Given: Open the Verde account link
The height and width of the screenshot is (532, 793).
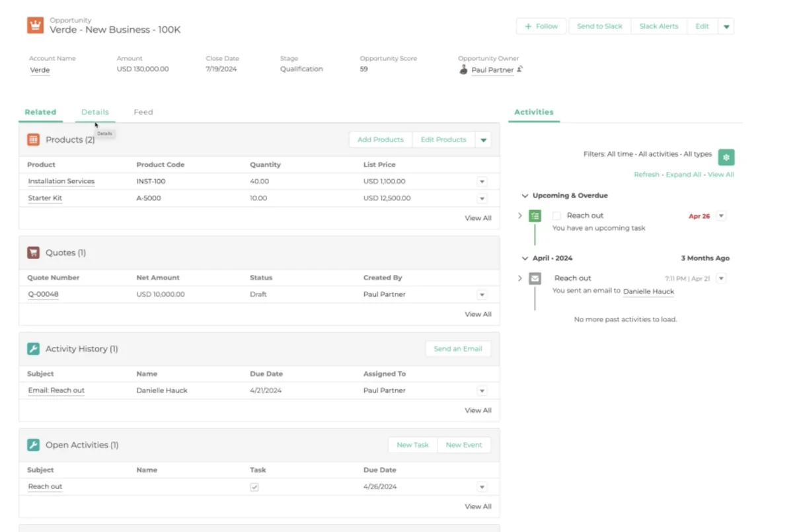Looking at the screenshot, I should [40, 69].
